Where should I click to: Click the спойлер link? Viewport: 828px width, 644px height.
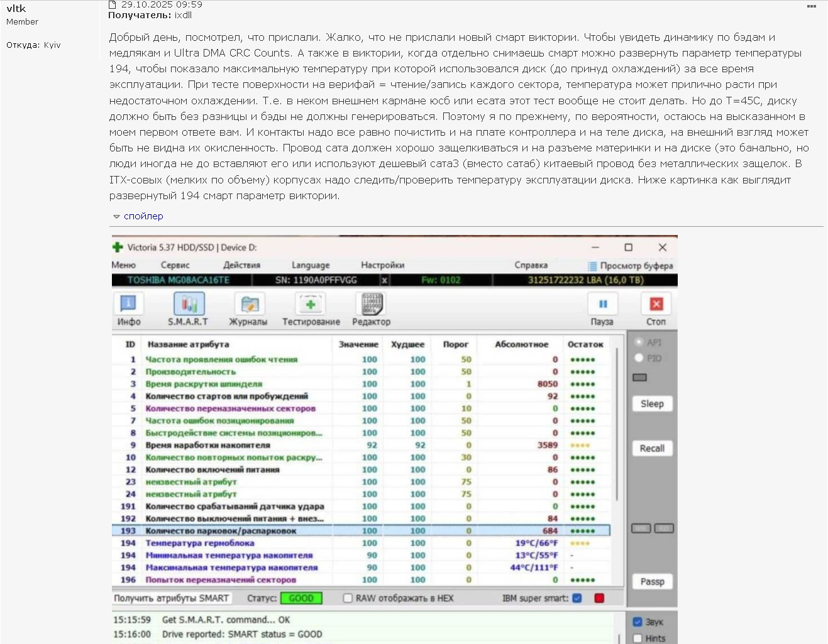point(143,216)
